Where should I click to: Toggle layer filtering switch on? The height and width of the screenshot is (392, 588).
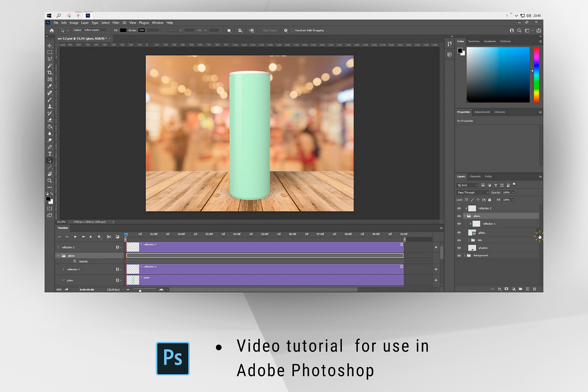tap(514, 185)
